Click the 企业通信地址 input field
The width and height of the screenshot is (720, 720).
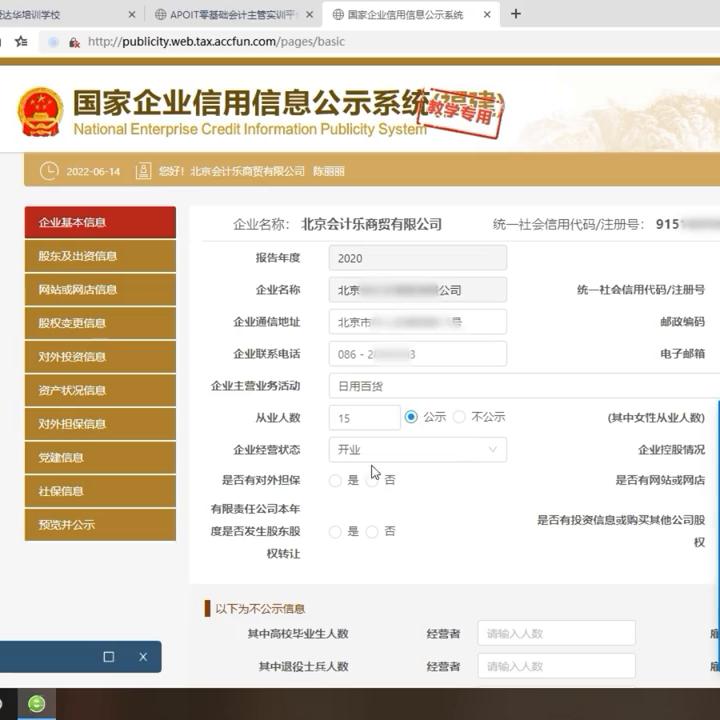pos(418,322)
